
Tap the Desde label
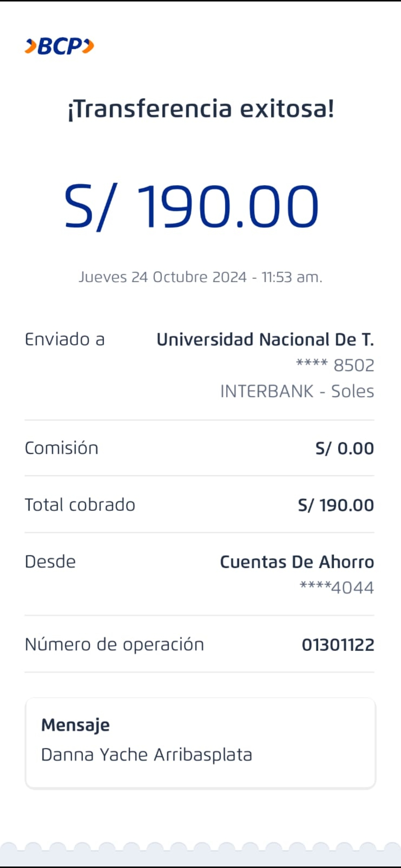click(x=50, y=562)
